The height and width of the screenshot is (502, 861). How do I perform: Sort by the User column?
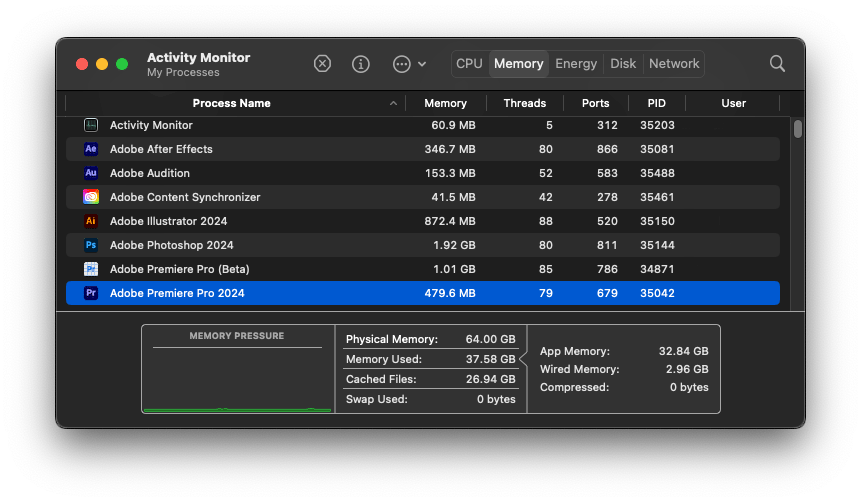click(x=733, y=103)
